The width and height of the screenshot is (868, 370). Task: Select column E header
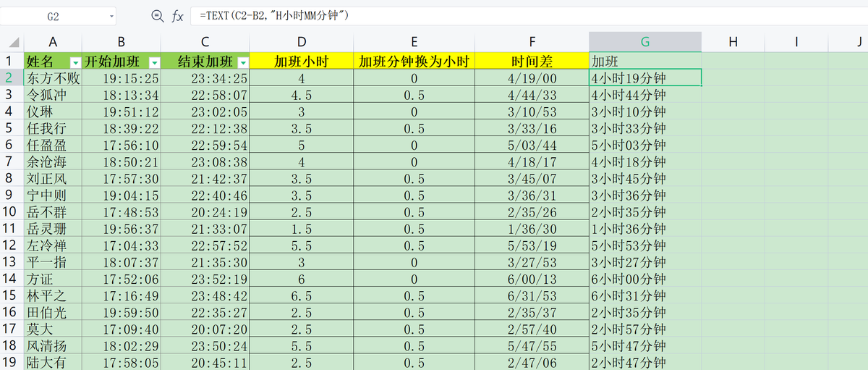tap(414, 42)
